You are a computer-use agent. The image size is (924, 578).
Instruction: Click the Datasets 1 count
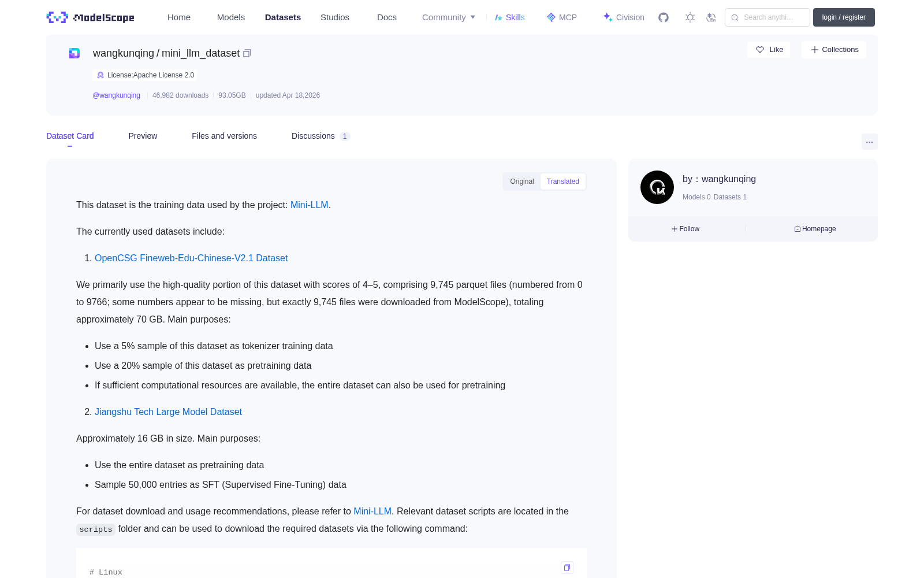[730, 197]
